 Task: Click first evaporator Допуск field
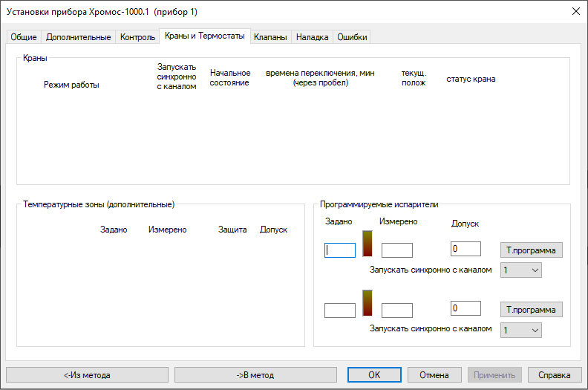pos(465,249)
